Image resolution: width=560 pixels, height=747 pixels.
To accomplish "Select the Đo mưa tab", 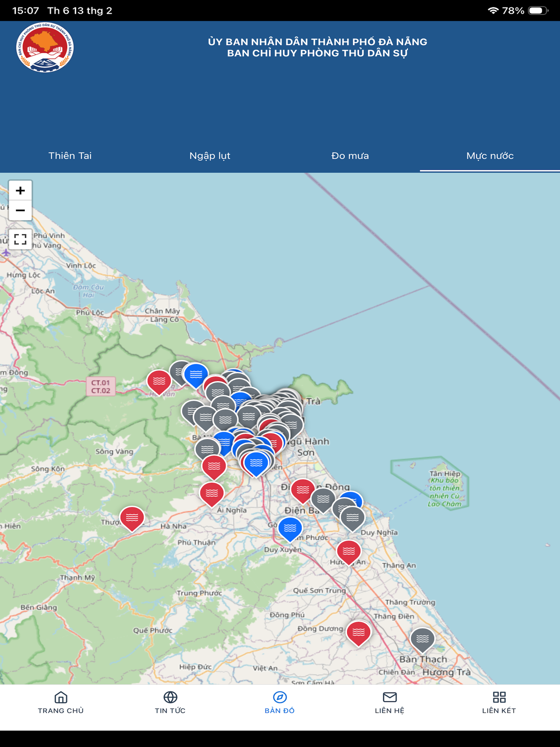I will click(x=350, y=156).
